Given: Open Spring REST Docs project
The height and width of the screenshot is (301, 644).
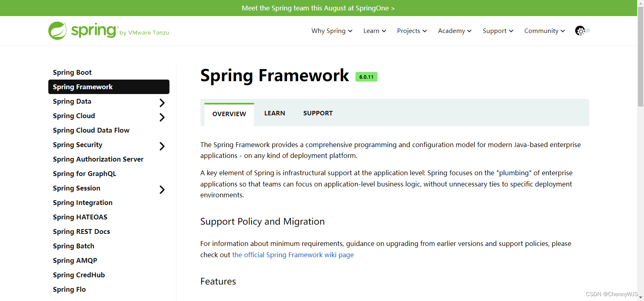Looking at the screenshot, I should point(81,231).
